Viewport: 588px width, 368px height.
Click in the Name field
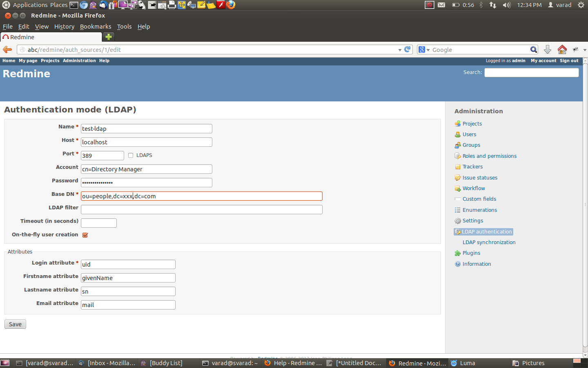coord(147,128)
